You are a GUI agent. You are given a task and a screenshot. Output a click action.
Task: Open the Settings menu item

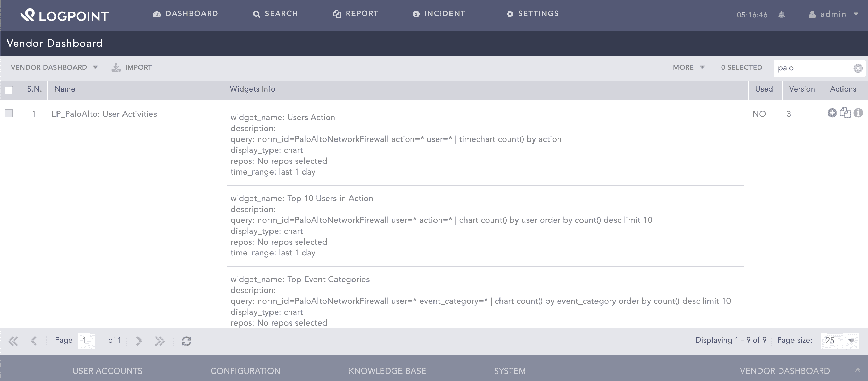pyautogui.click(x=533, y=14)
